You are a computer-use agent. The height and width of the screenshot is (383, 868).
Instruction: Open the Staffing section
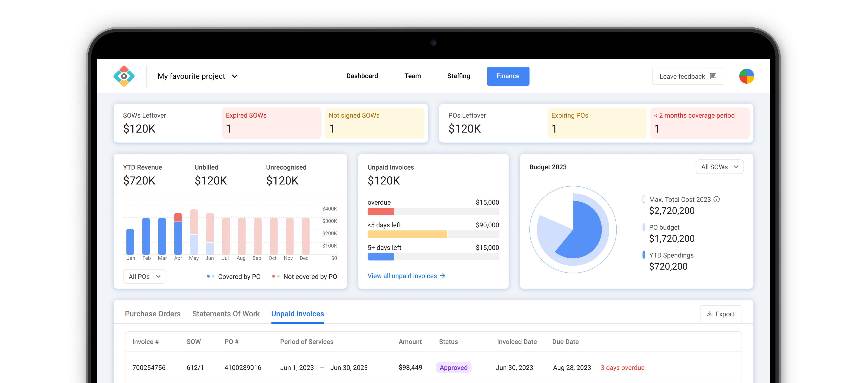point(458,76)
